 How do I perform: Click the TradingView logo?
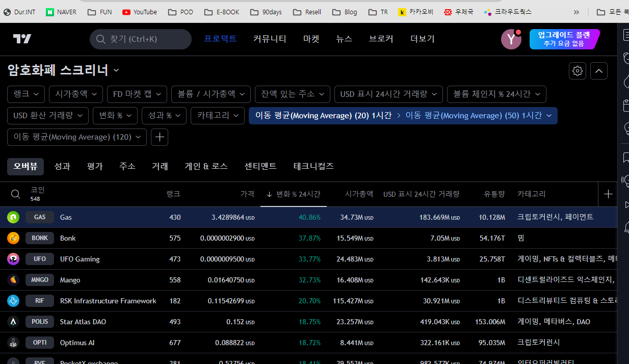click(22, 39)
